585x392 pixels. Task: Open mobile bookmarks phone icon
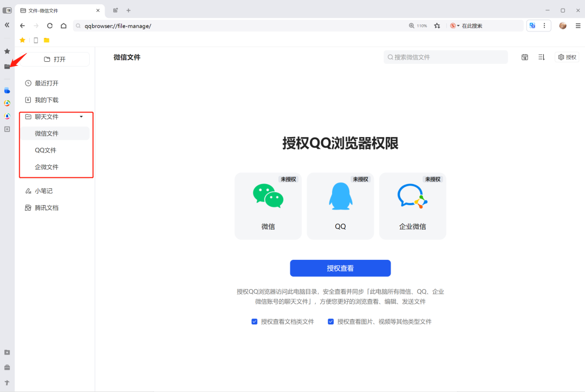click(x=36, y=40)
